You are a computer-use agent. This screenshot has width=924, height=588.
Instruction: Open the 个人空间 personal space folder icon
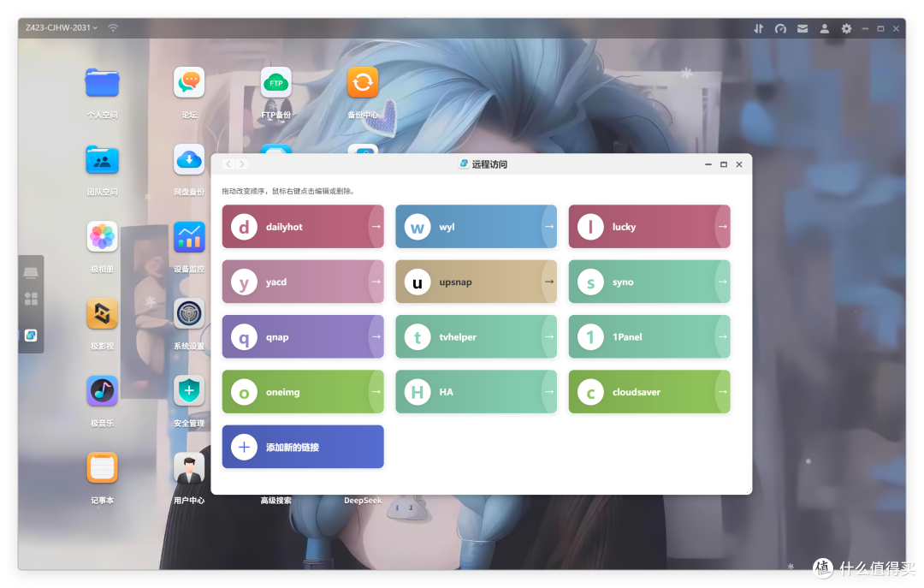(102, 83)
